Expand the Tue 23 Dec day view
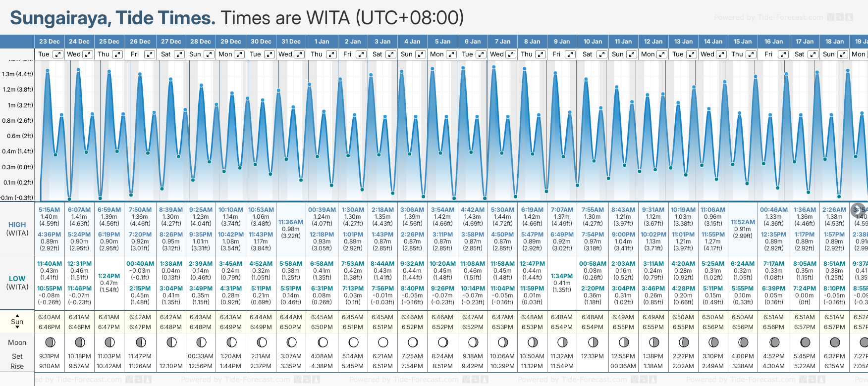The width and height of the screenshot is (868, 386). point(58,54)
